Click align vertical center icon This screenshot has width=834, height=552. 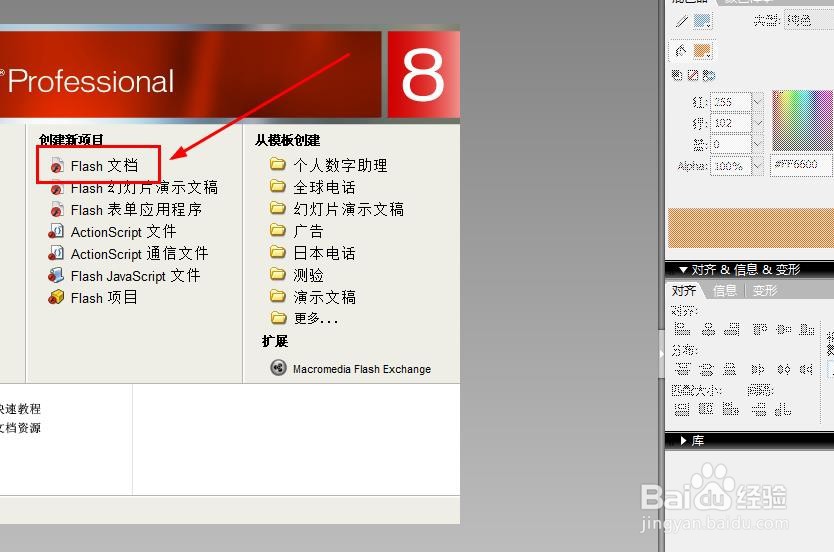click(784, 329)
